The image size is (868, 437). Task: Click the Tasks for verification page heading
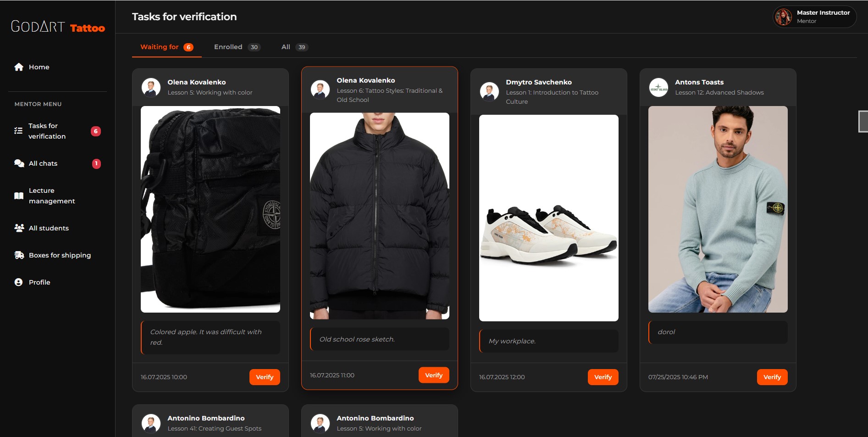pyautogui.click(x=184, y=17)
